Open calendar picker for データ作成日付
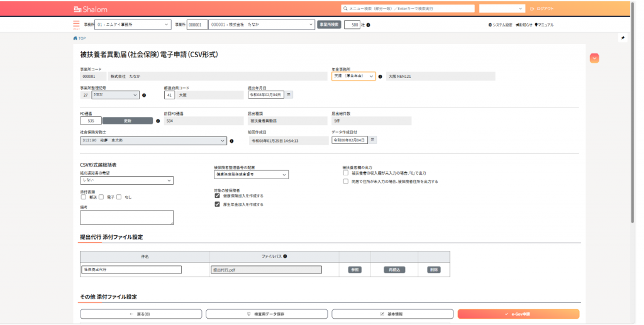Image resolution: width=644 pixels, height=325 pixels. (x=372, y=140)
